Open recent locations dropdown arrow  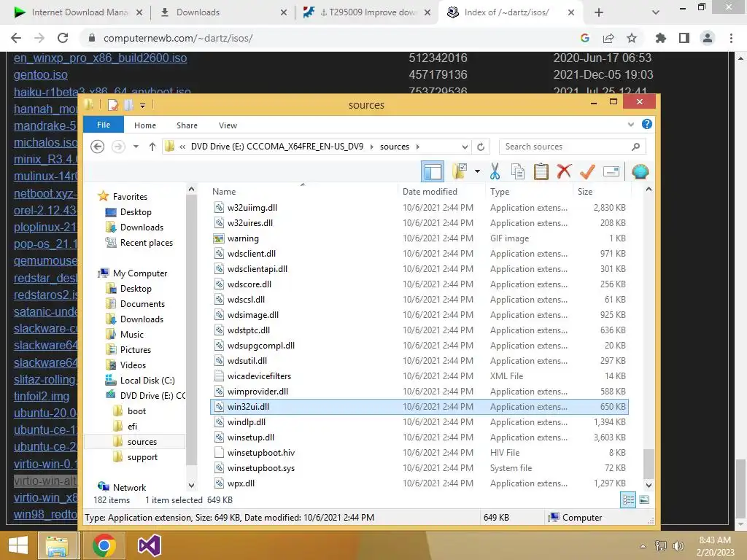click(x=136, y=147)
